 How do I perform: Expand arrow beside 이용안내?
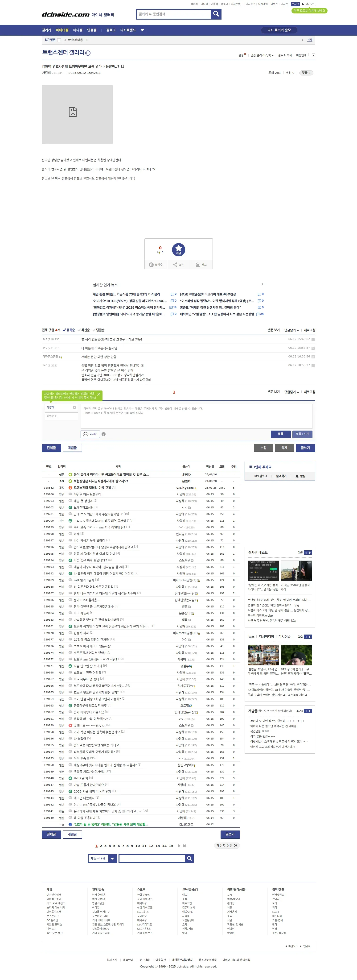[313, 55]
